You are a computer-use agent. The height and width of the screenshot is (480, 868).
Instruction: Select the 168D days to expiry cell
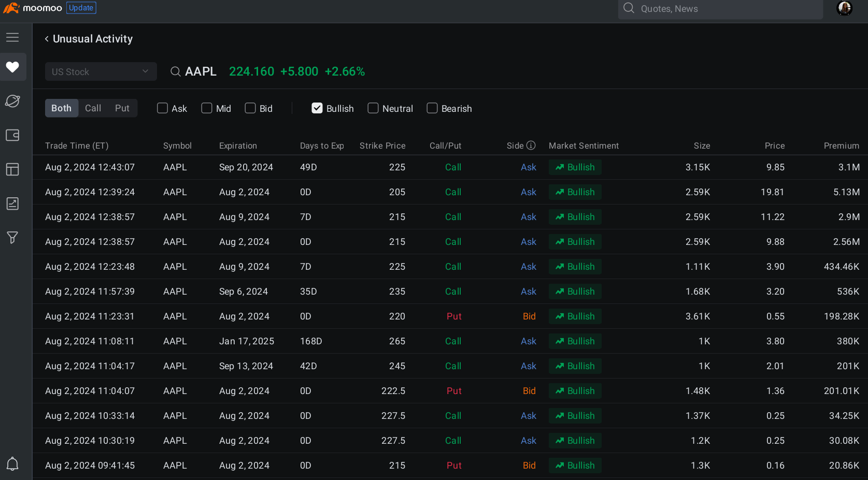point(311,341)
